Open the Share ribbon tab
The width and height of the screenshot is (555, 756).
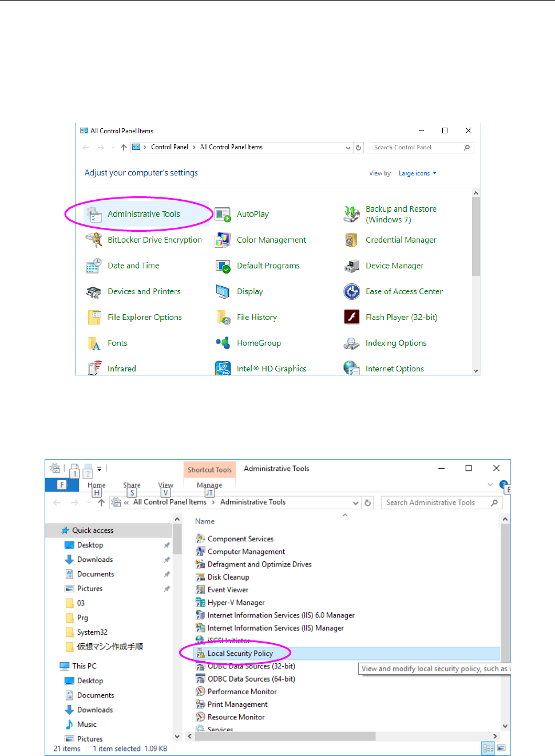tap(132, 485)
